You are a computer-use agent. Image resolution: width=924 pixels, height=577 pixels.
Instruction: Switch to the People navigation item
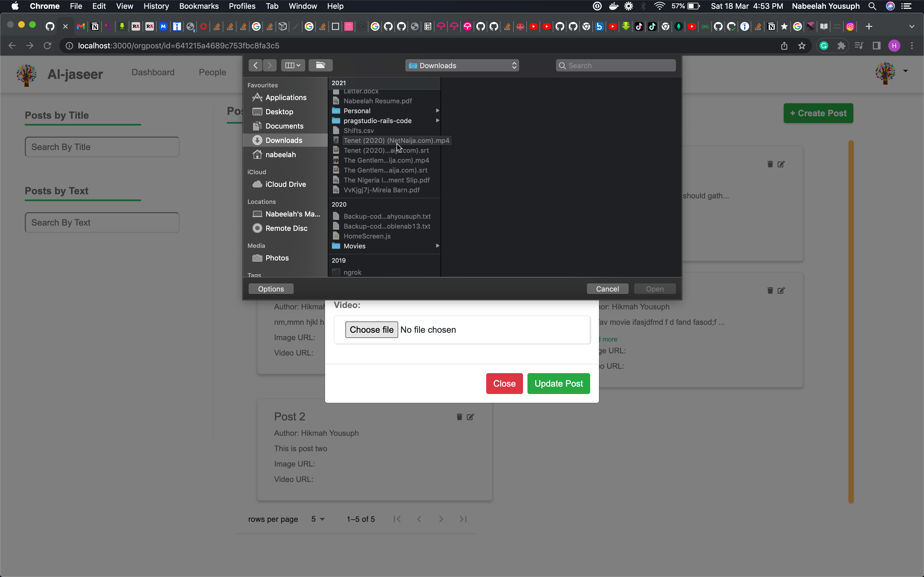pyautogui.click(x=212, y=72)
